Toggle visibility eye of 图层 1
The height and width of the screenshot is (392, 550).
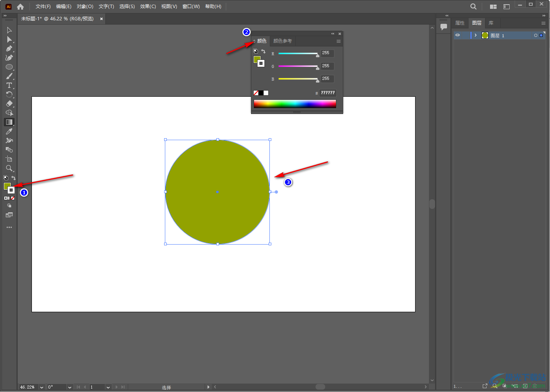pyautogui.click(x=458, y=35)
